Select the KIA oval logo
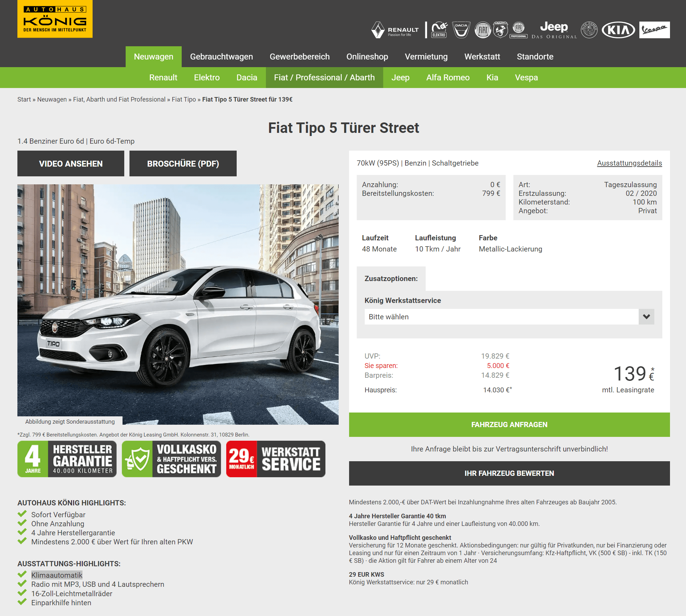 point(618,30)
